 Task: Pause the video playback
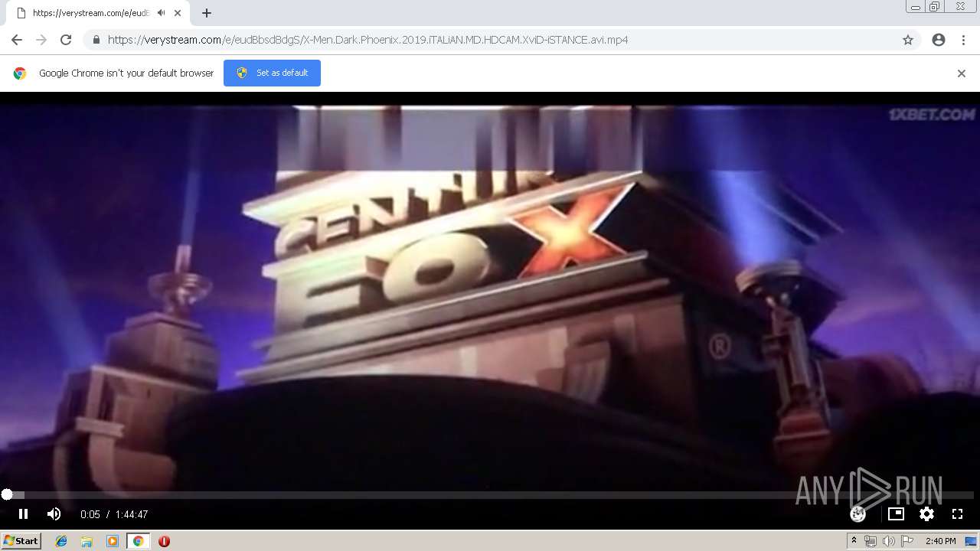[23, 514]
